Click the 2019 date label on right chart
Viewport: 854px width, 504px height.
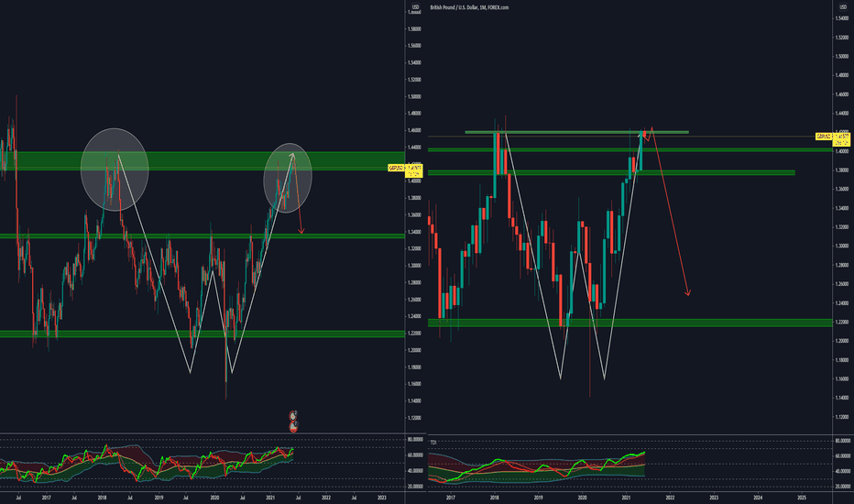tap(538, 498)
